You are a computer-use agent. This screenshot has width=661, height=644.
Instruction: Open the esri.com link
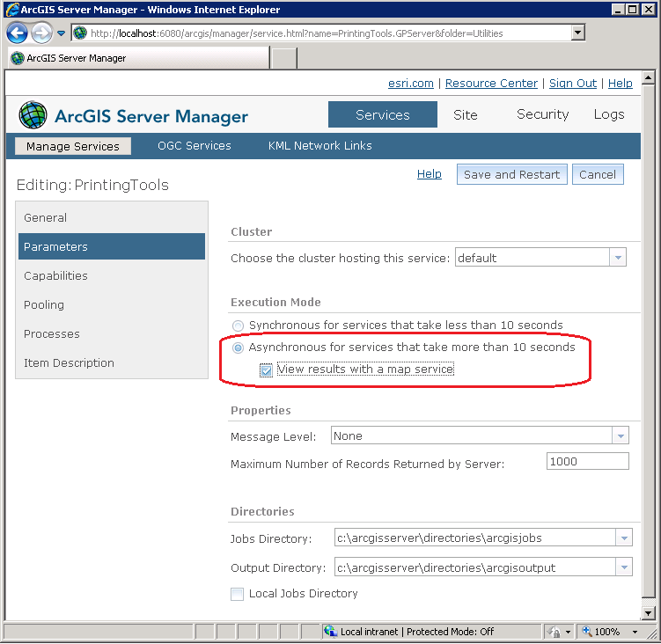[411, 83]
